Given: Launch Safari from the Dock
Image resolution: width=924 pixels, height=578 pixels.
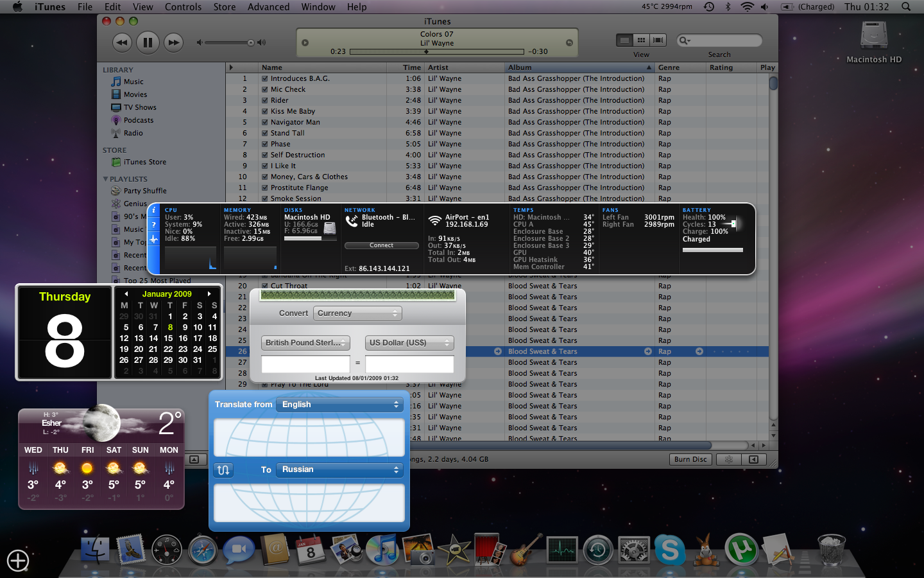Looking at the screenshot, I should [203, 550].
